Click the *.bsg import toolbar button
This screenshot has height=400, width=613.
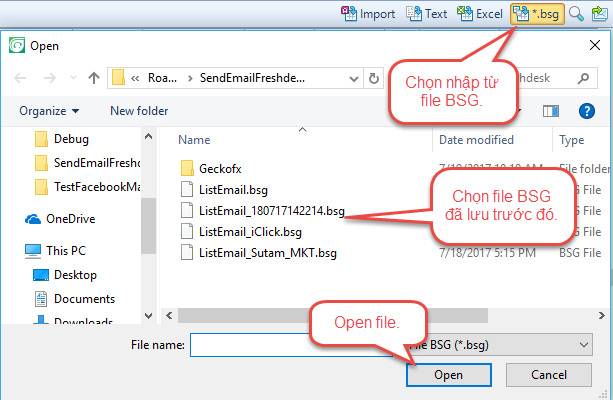pyautogui.click(x=537, y=14)
